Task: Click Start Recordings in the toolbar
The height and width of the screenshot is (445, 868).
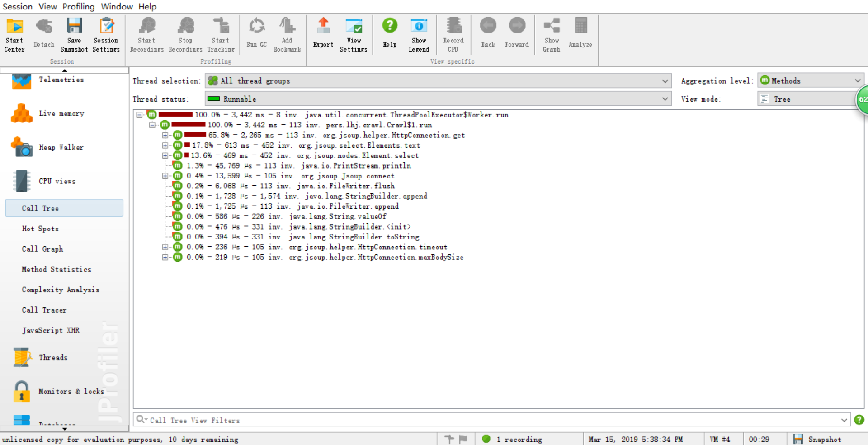Action: [x=147, y=35]
